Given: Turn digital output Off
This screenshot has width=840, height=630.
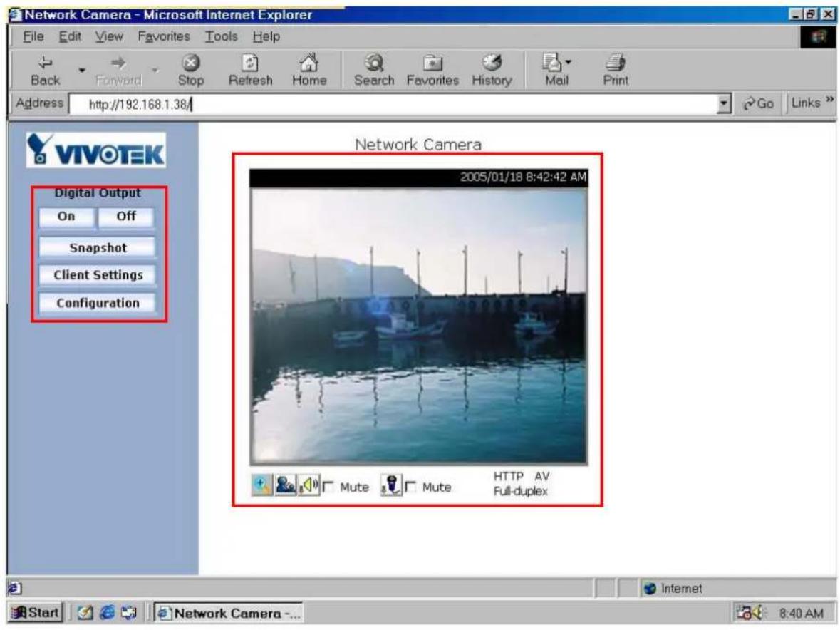Looking at the screenshot, I should [126, 217].
